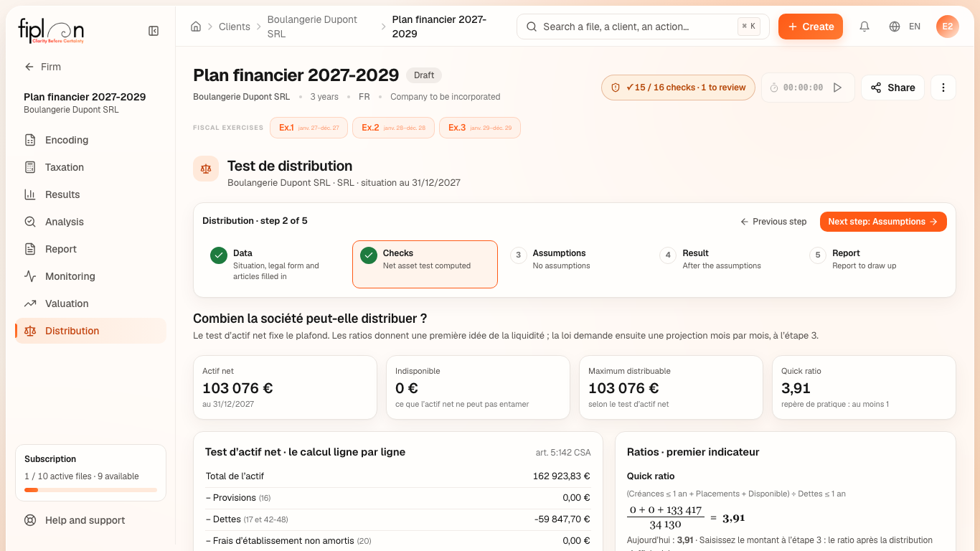
Task: Start the timer play button
Action: coord(837,88)
